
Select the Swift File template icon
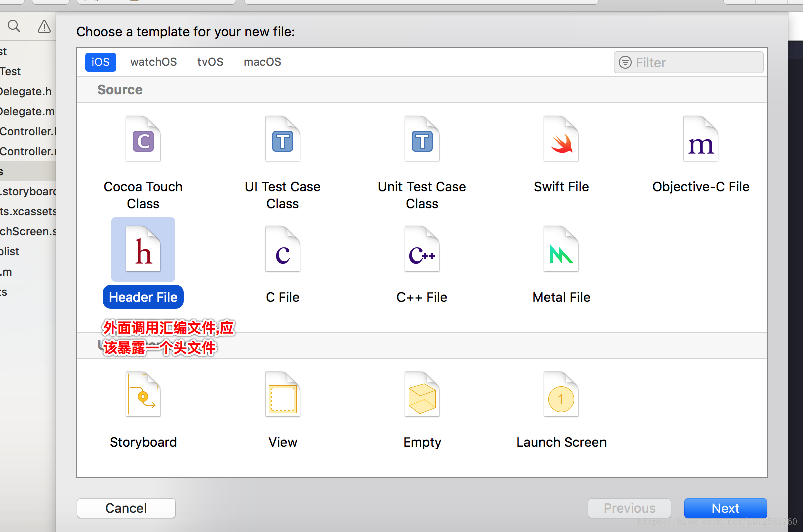561,139
